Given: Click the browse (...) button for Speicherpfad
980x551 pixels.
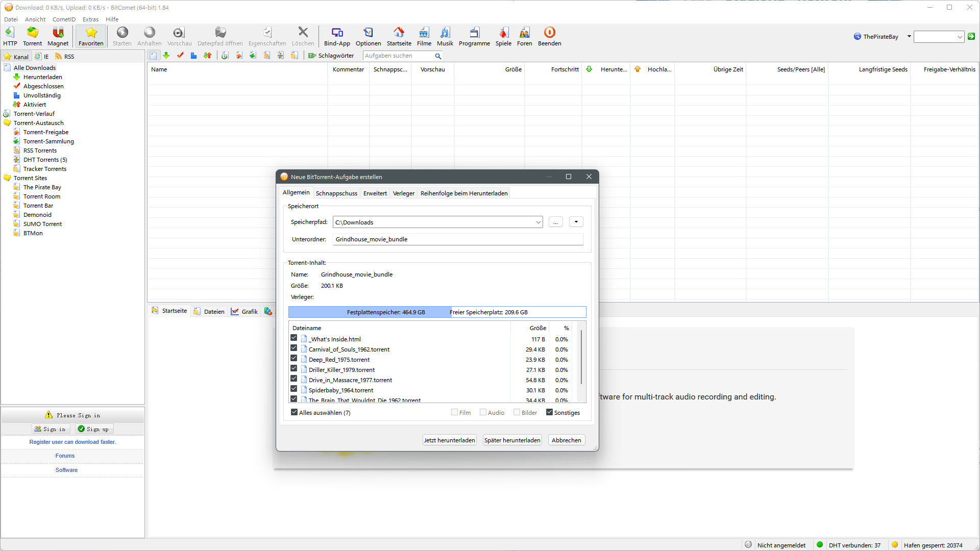Looking at the screenshot, I should [x=555, y=222].
